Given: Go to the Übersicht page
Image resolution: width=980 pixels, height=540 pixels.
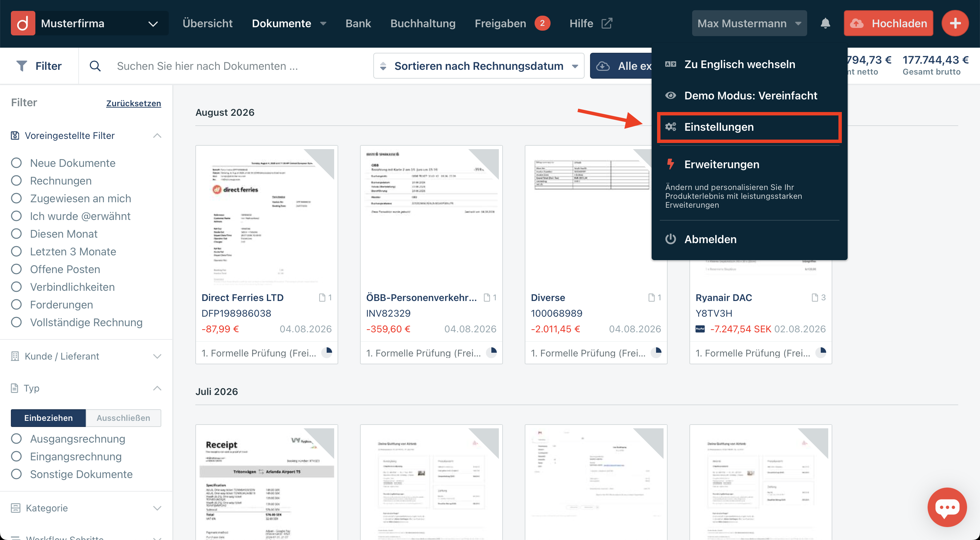Looking at the screenshot, I should tap(207, 23).
